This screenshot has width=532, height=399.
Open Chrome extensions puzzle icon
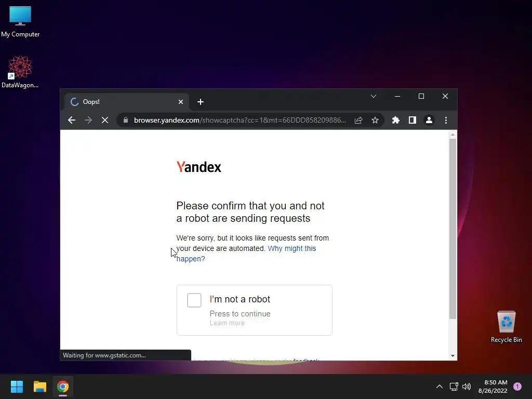[x=395, y=120]
